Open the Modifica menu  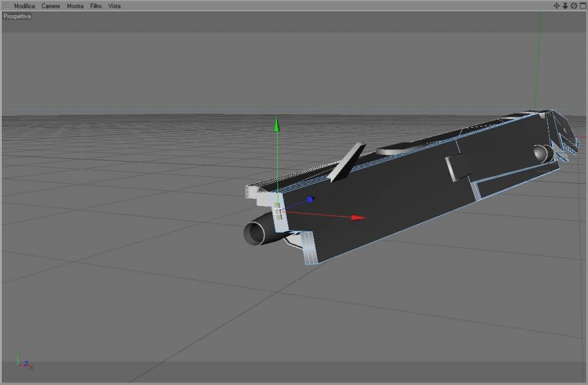(24, 6)
